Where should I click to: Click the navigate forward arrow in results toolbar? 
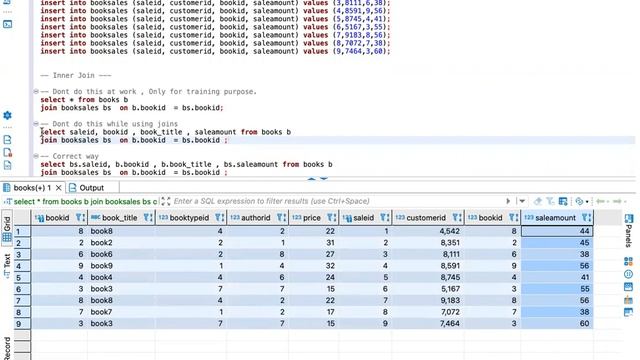pos(619,201)
